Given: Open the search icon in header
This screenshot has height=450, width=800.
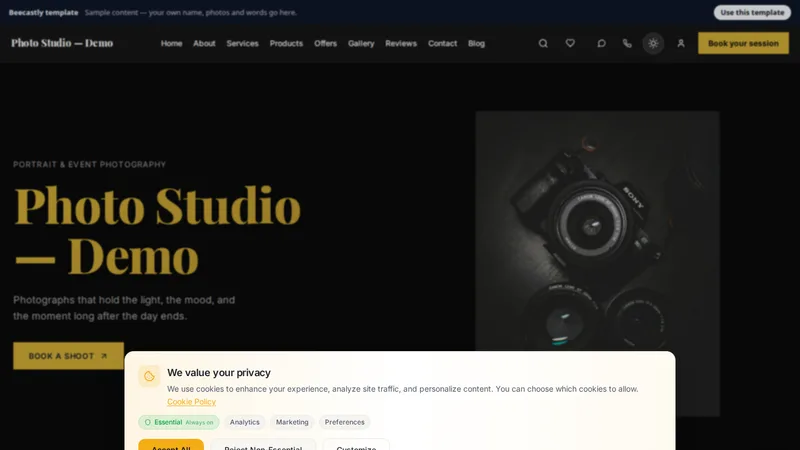Looking at the screenshot, I should 543,43.
